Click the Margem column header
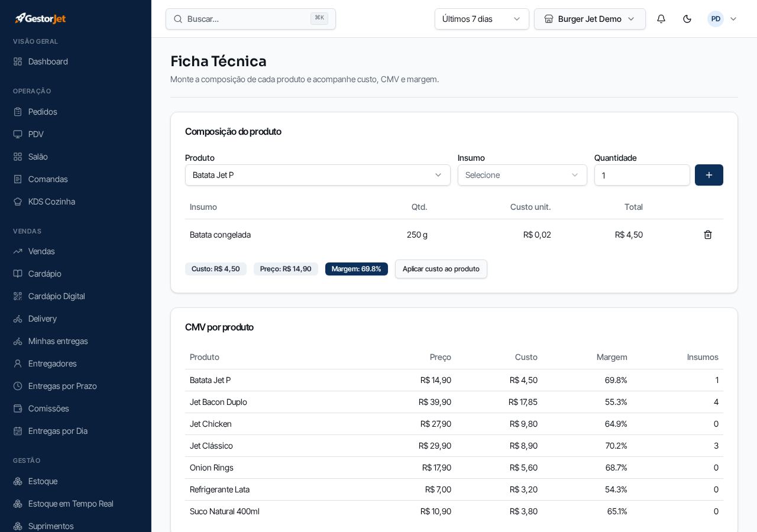This screenshot has width=757, height=532. [612, 357]
